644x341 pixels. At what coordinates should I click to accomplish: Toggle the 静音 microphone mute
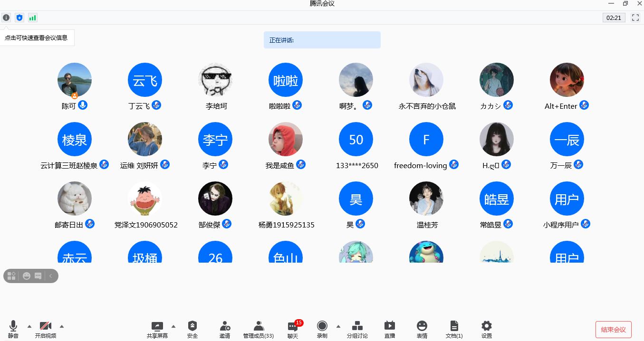tap(13, 329)
